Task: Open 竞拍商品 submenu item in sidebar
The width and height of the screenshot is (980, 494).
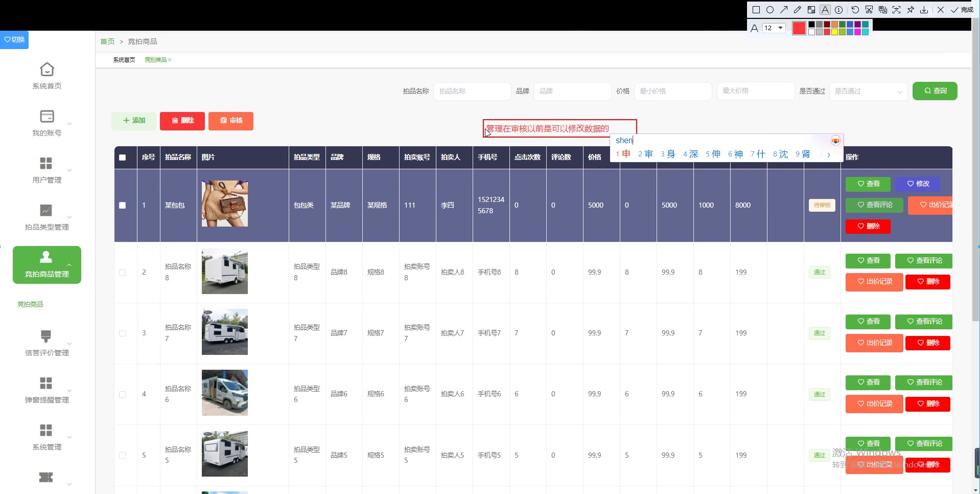Action: click(31, 304)
